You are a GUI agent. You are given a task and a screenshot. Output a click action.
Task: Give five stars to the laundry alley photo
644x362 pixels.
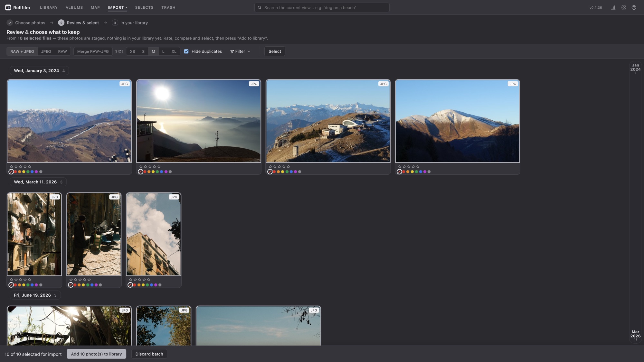coord(30,280)
